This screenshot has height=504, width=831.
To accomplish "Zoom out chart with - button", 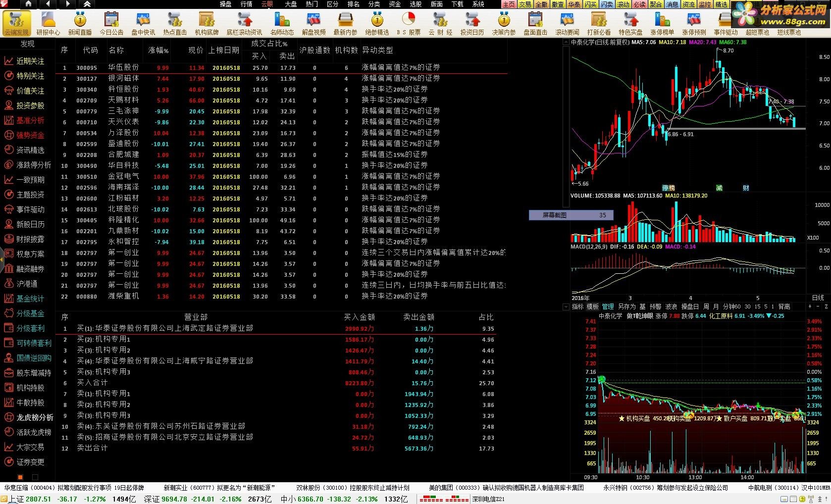I will point(818,307).
